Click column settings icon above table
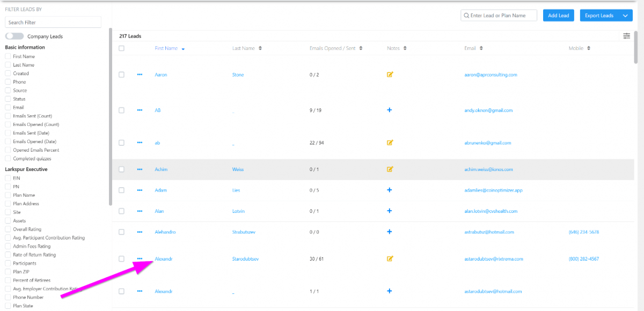This screenshot has width=644, height=311. click(626, 36)
